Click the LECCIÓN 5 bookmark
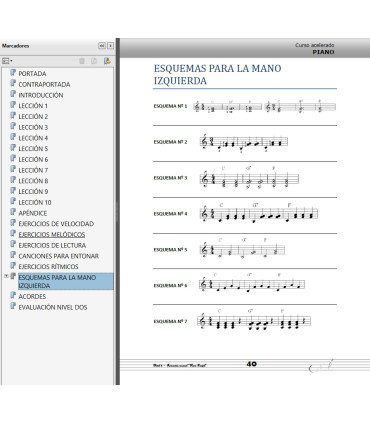This screenshot has width=370, height=423. pos(33,148)
